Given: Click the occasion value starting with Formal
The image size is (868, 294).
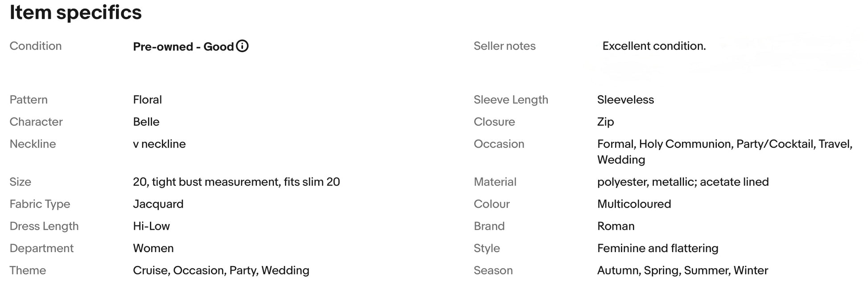Looking at the screenshot, I should click(724, 144).
